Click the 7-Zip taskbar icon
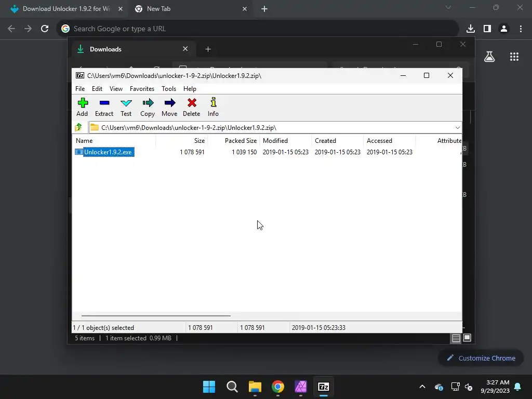The image size is (532, 399). click(324, 387)
